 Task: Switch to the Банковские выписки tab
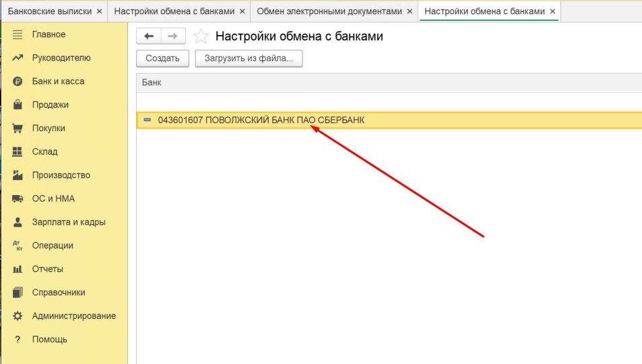50,11
